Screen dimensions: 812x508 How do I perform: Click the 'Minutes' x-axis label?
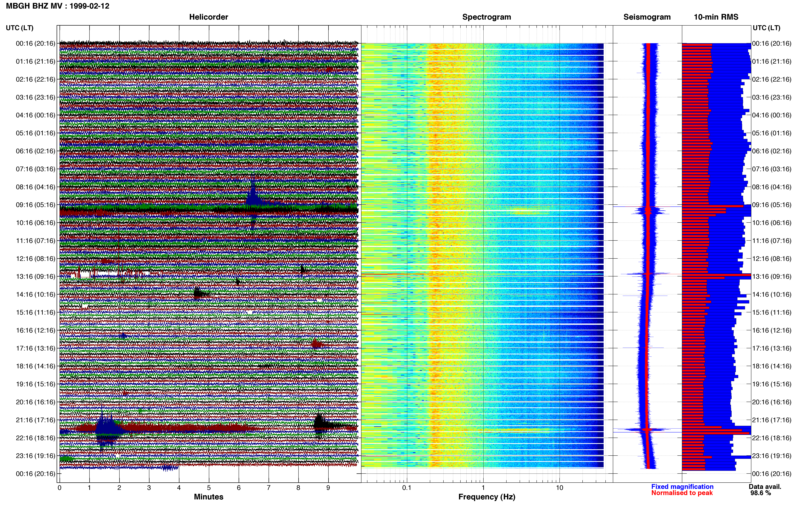(209, 497)
